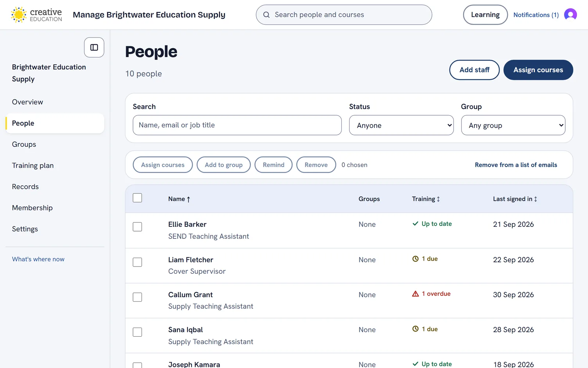Click Joseph Kamara's name
The image size is (588, 368).
click(x=194, y=364)
